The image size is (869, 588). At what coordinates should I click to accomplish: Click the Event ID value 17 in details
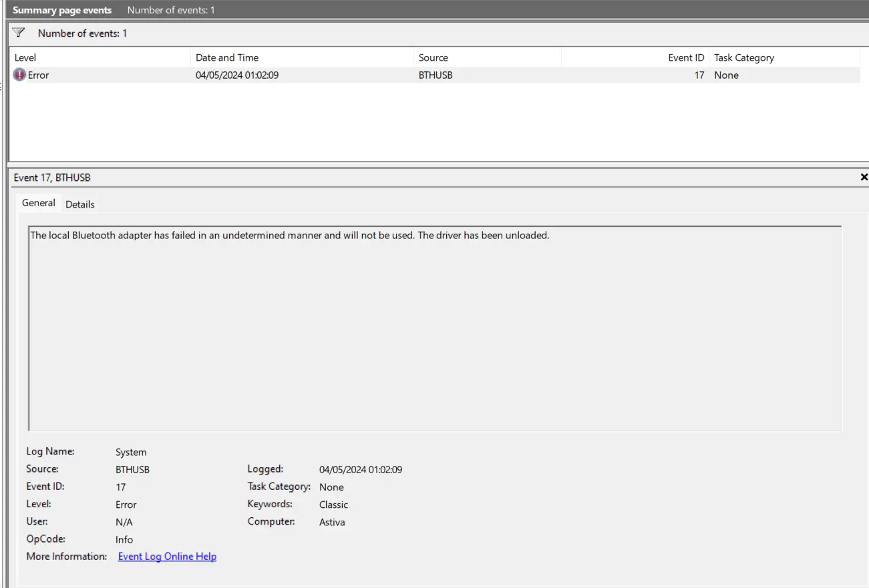pos(120,487)
